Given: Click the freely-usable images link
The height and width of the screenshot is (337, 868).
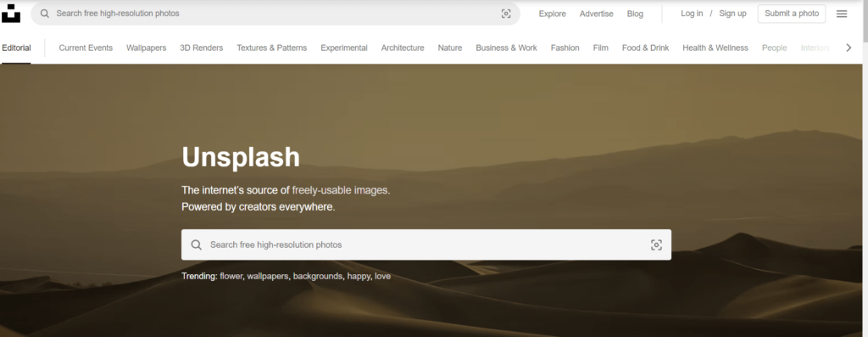Looking at the screenshot, I should click(x=340, y=190).
